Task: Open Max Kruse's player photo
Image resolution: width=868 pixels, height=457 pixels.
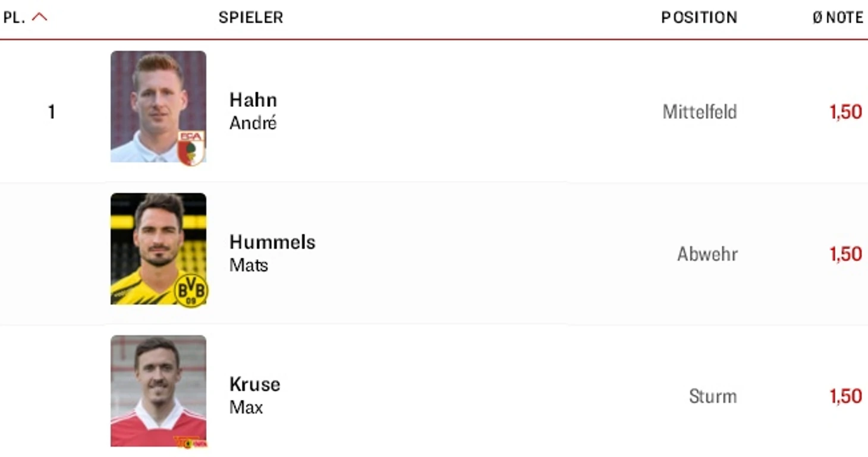Action: (x=158, y=390)
